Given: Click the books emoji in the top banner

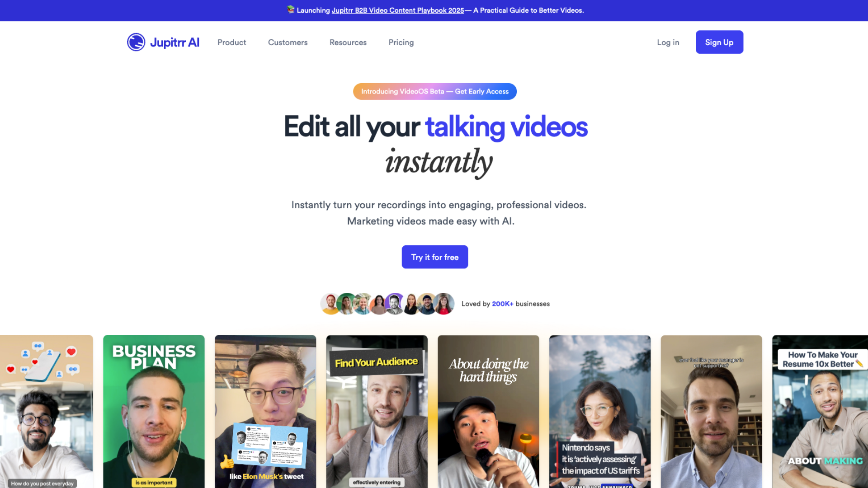Looking at the screenshot, I should tap(290, 10).
